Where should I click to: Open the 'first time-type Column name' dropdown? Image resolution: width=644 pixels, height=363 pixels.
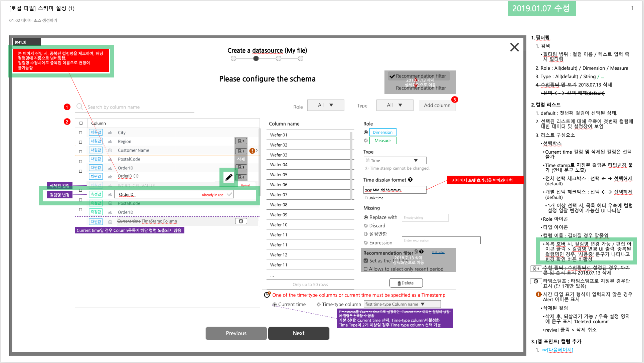click(402, 304)
